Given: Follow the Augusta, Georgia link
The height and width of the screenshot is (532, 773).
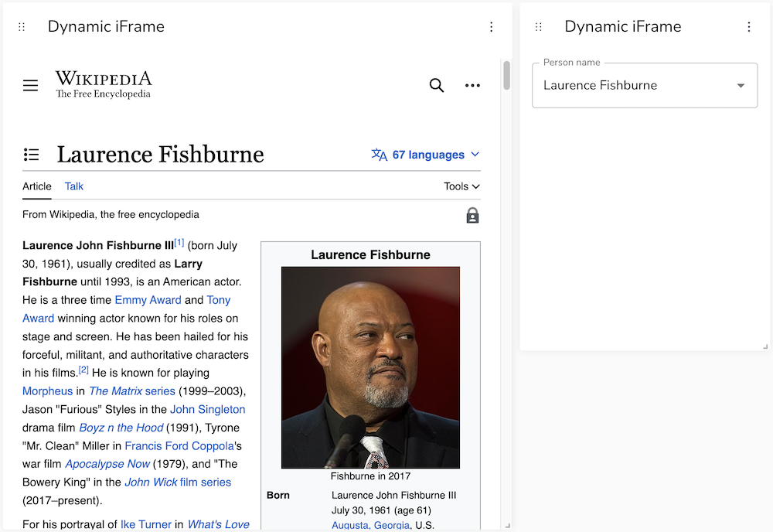Looking at the screenshot, I should pos(370,525).
